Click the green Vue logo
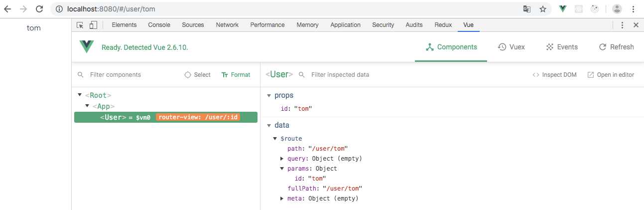Image resolution: width=644 pixels, height=210 pixels. coord(87,47)
